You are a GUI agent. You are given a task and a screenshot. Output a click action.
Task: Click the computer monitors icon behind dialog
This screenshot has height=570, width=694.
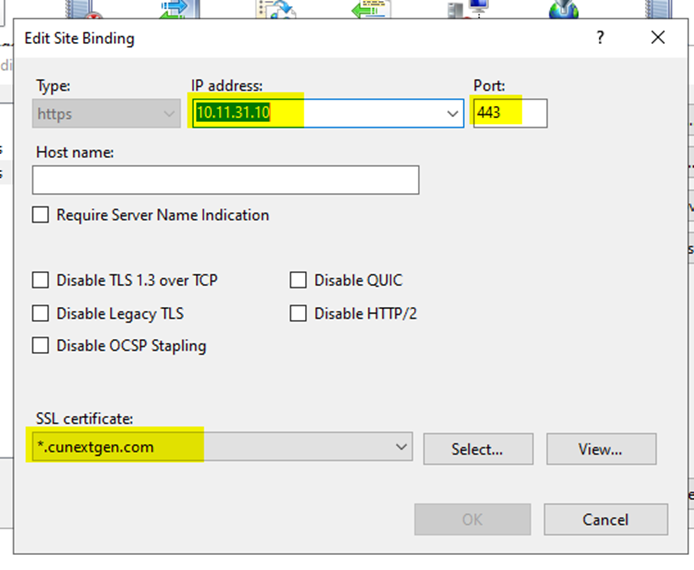[x=467, y=10]
